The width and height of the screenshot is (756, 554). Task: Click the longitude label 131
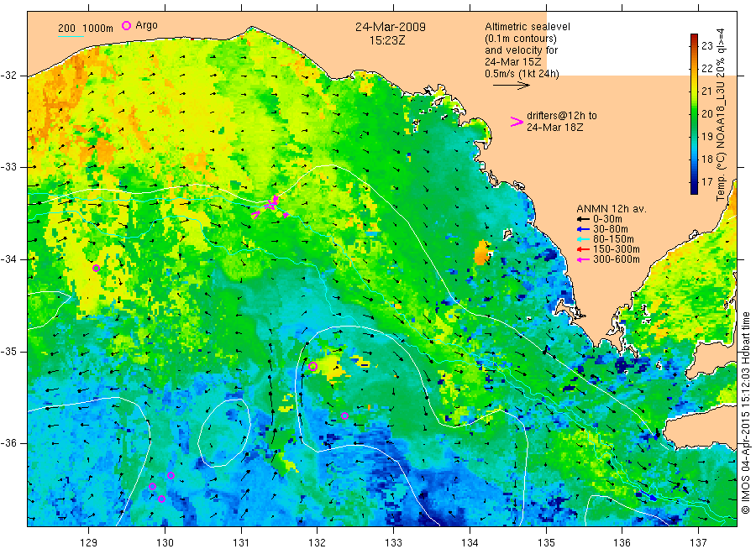(x=241, y=543)
